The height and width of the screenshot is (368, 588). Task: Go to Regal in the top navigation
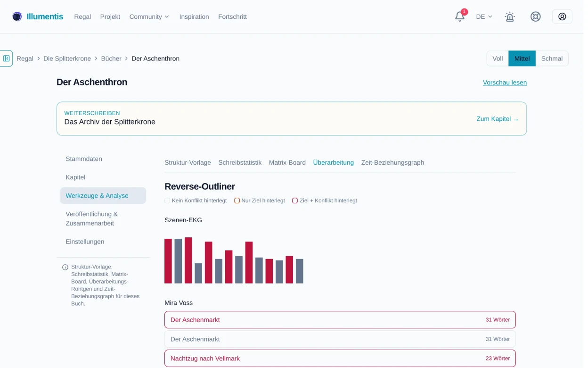(x=82, y=17)
